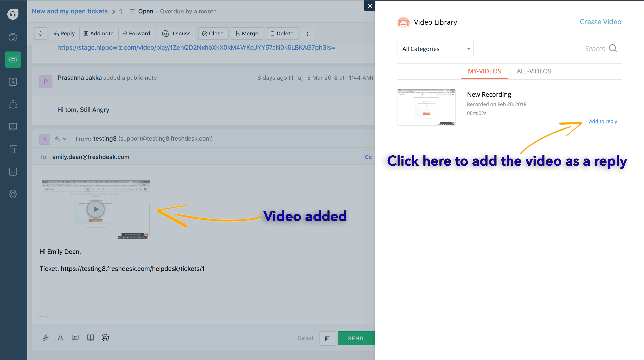Click the Create Video link
The image size is (644, 360).
tap(600, 22)
